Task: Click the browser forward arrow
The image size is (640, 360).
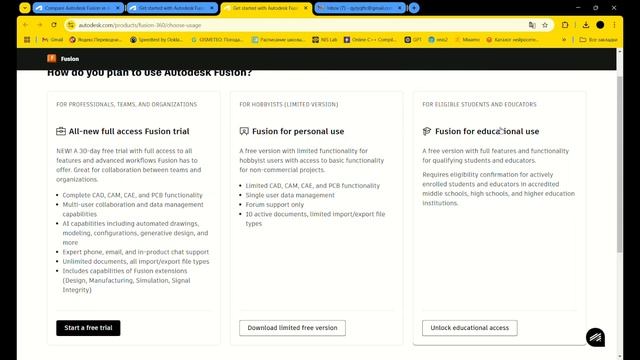Action: point(40,25)
